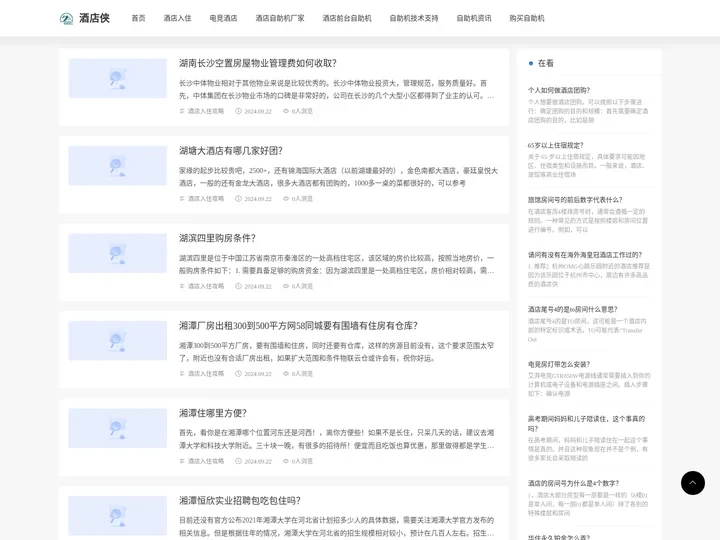
Task: Click thumbnail of 湖塘大酒店 article
Action: pos(118,166)
